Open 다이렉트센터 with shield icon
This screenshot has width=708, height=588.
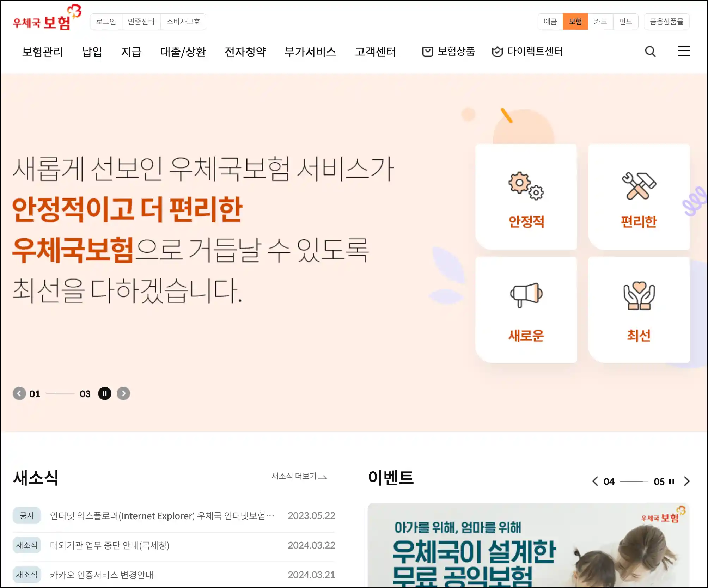pyautogui.click(x=527, y=51)
